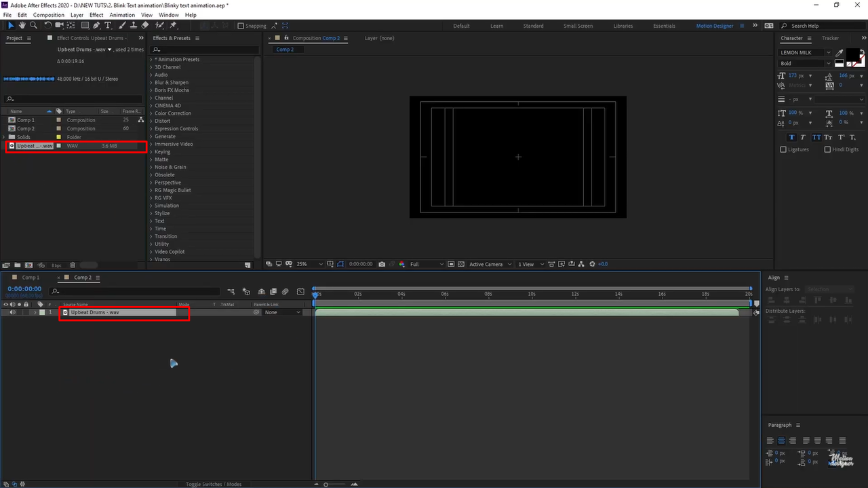The image size is (868, 488).
Task: Switch to the Tracker panel tab
Action: point(830,38)
